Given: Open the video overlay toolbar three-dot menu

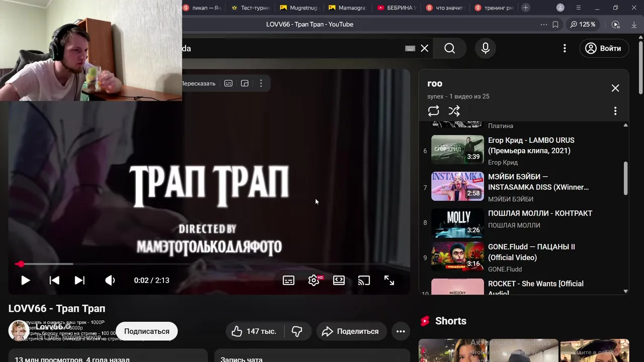Looking at the screenshot, I should click(x=261, y=83).
